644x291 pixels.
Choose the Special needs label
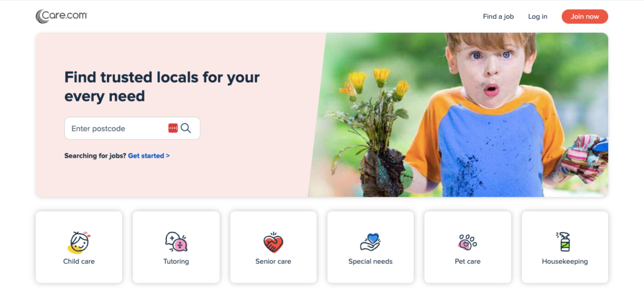tap(370, 261)
